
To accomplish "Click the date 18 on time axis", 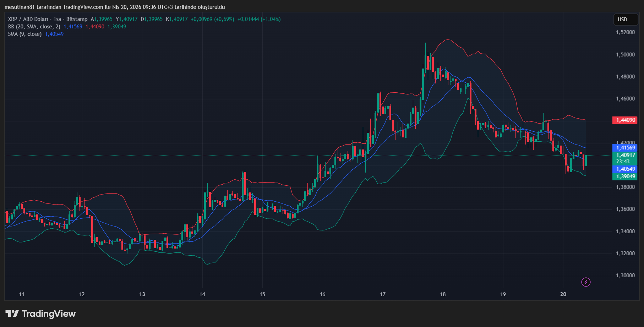I will [x=442, y=294].
